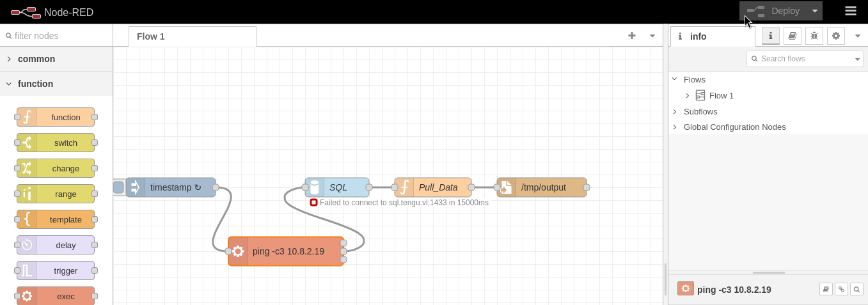Screen dimensions: 868x305
Task: Select the timestamp inject node
Action: 171,187
